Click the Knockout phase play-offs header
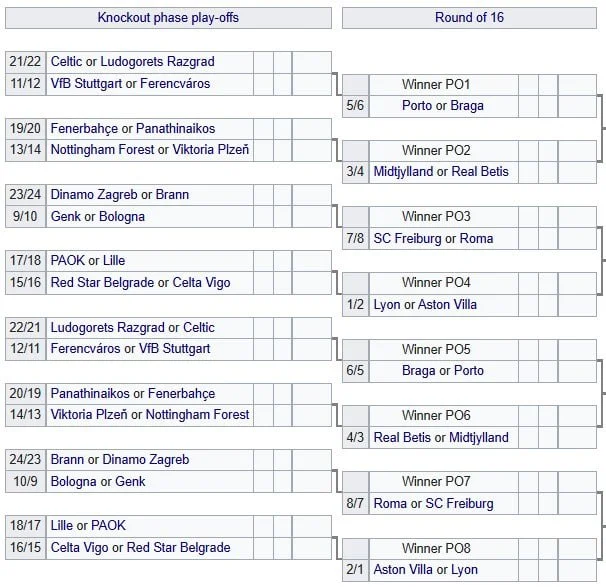This screenshot has height=587, width=606. point(168,18)
